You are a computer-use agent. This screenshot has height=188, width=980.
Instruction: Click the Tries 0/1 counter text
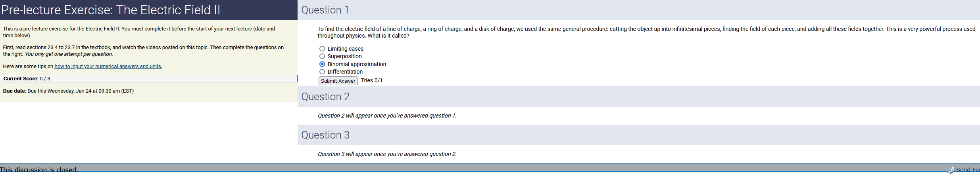[x=372, y=80]
